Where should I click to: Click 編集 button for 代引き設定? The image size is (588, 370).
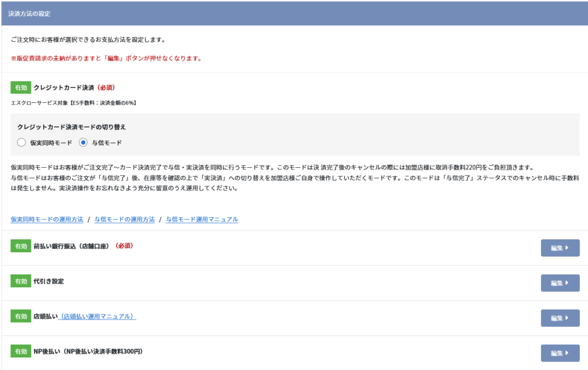pos(560,283)
